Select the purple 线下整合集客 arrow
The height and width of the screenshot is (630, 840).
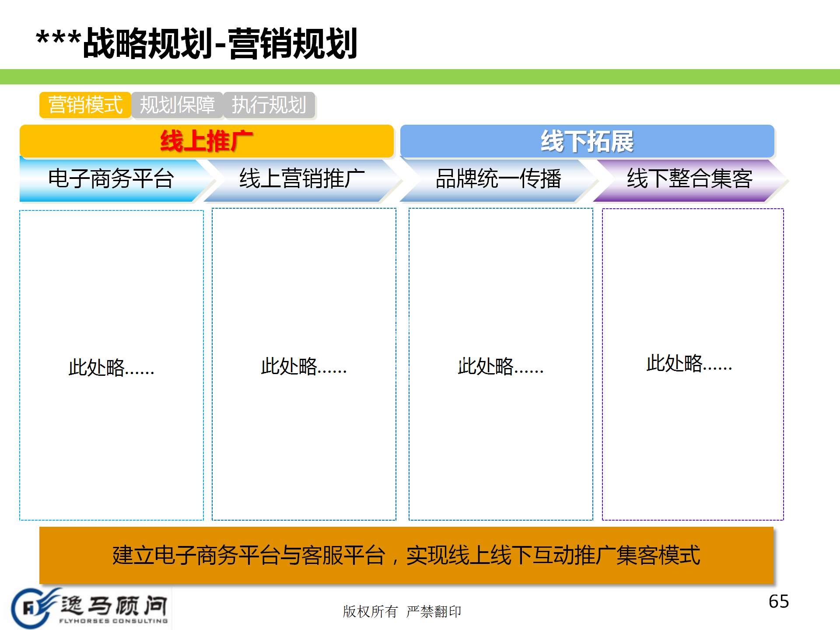(689, 179)
